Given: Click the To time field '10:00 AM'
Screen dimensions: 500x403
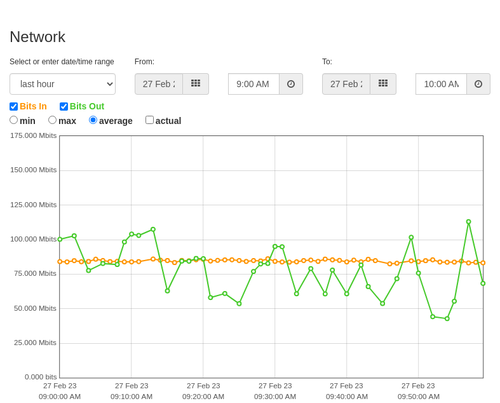Looking at the screenshot, I should click(441, 84).
